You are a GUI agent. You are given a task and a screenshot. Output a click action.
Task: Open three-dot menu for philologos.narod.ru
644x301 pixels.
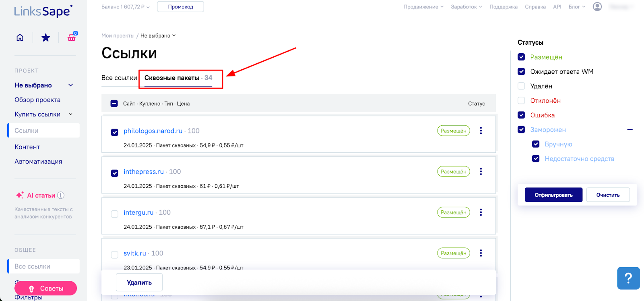coord(481,131)
